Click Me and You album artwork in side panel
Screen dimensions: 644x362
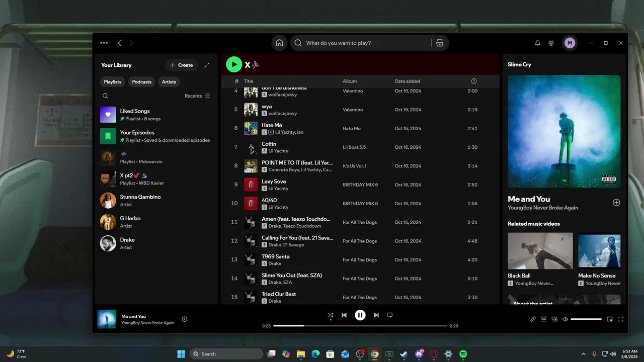tap(564, 132)
